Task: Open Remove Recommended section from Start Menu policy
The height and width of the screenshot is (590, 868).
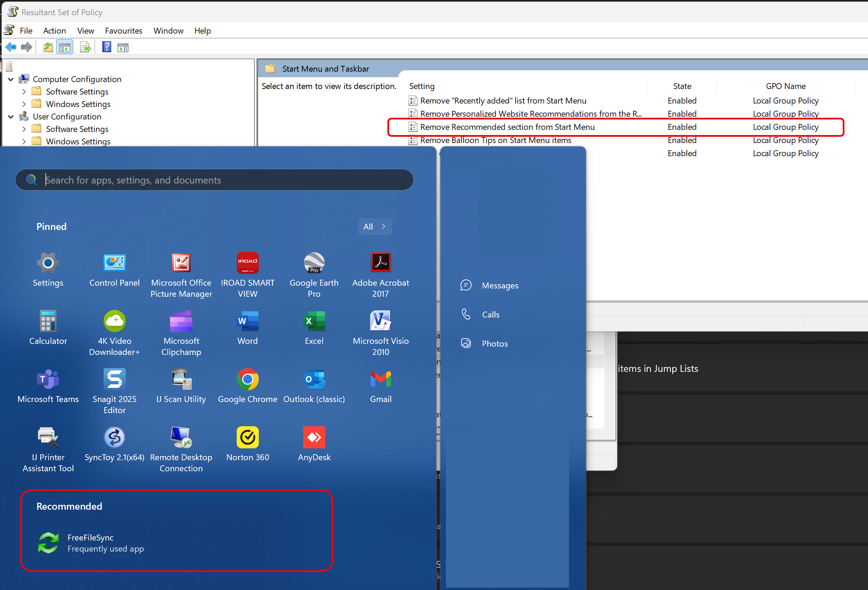Action: [x=507, y=127]
